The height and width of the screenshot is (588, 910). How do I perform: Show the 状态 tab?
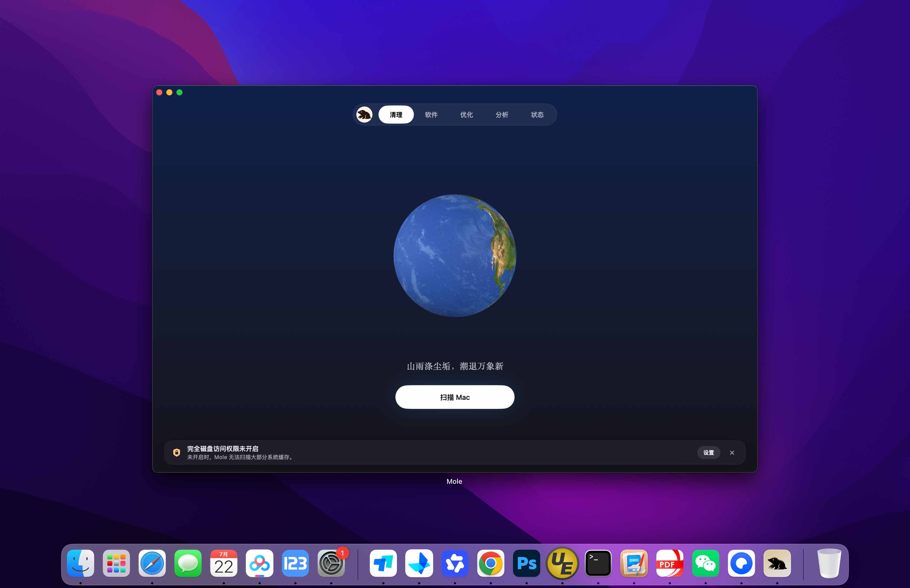(x=537, y=114)
